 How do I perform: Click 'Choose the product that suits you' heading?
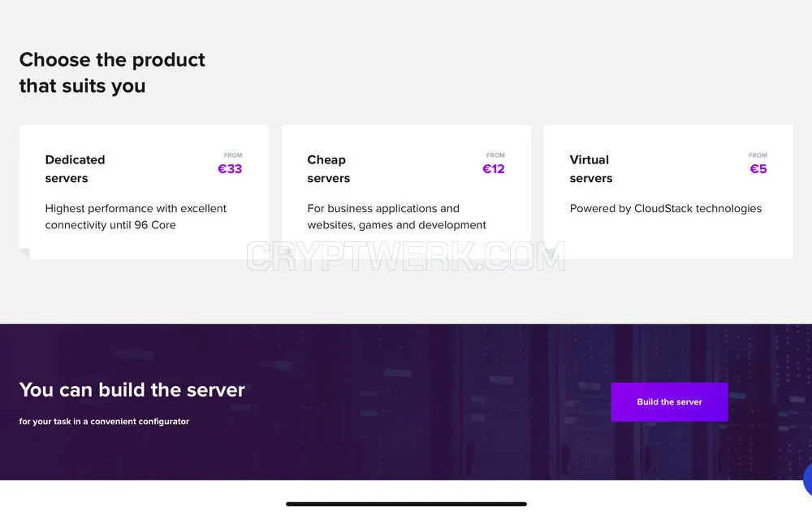click(112, 72)
